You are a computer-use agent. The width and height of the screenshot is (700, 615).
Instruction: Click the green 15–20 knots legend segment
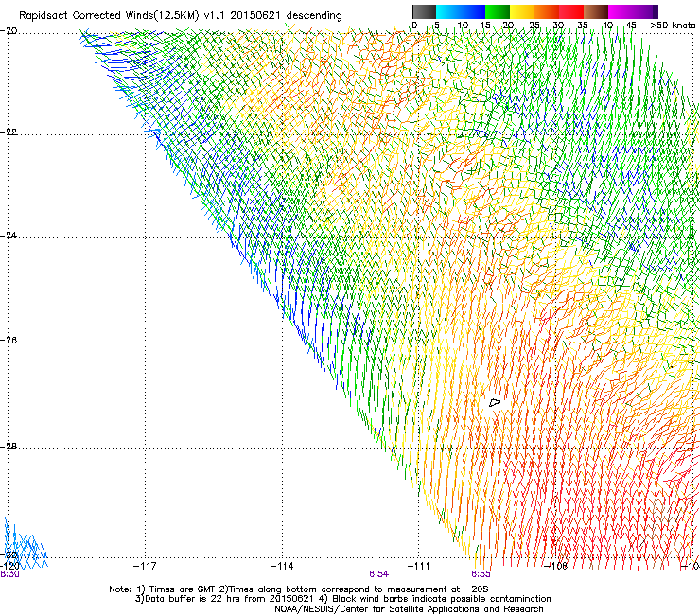[x=498, y=11]
